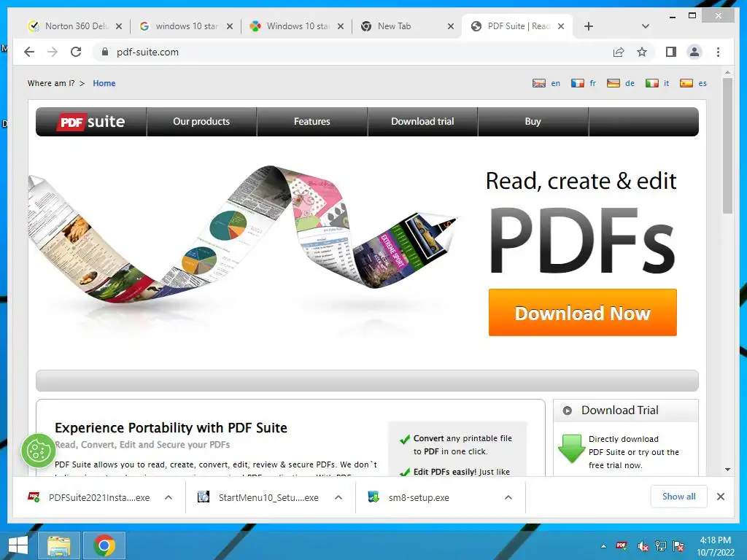
Task: Open File Explorer from taskbar
Action: coord(58,545)
